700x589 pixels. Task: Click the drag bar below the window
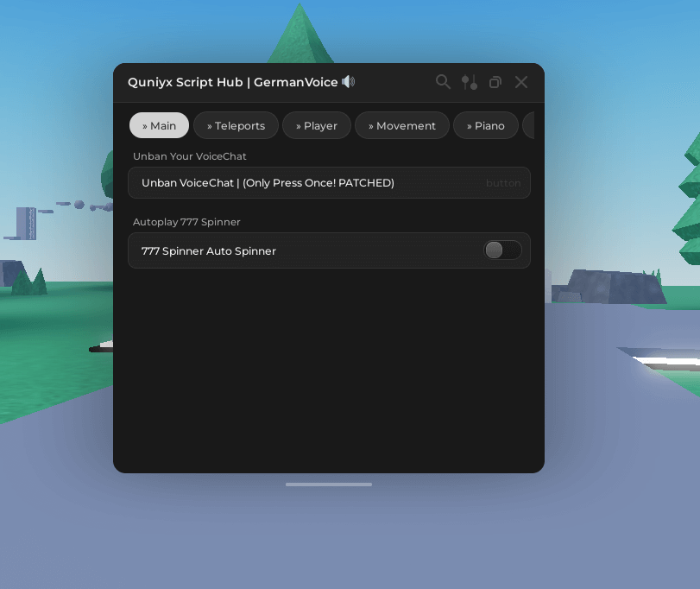[x=329, y=484]
